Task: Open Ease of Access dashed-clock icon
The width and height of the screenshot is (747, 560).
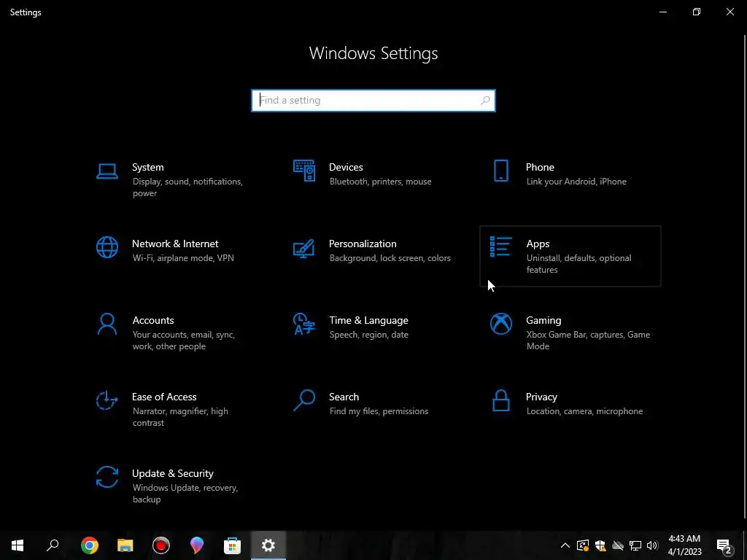Action: pos(107,400)
